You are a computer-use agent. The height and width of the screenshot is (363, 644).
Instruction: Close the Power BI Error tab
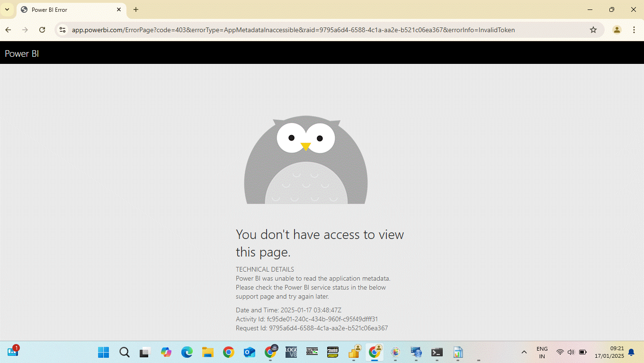[119, 9]
